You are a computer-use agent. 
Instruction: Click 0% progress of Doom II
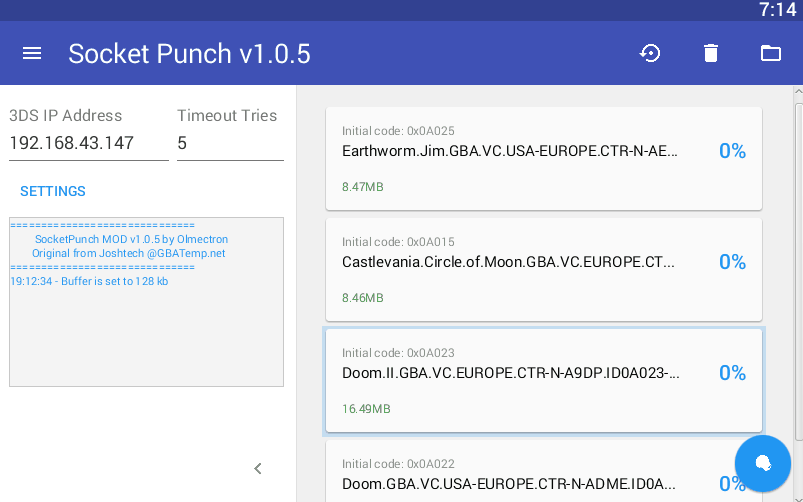pyautogui.click(x=732, y=373)
